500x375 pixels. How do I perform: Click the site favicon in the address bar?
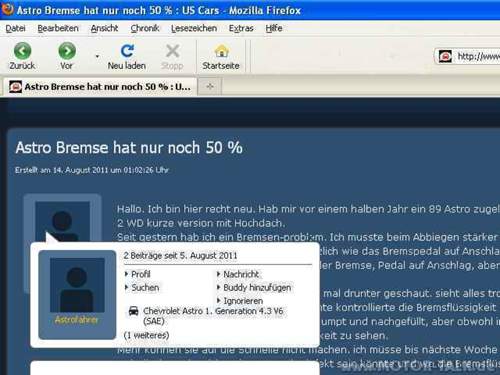point(445,56)
